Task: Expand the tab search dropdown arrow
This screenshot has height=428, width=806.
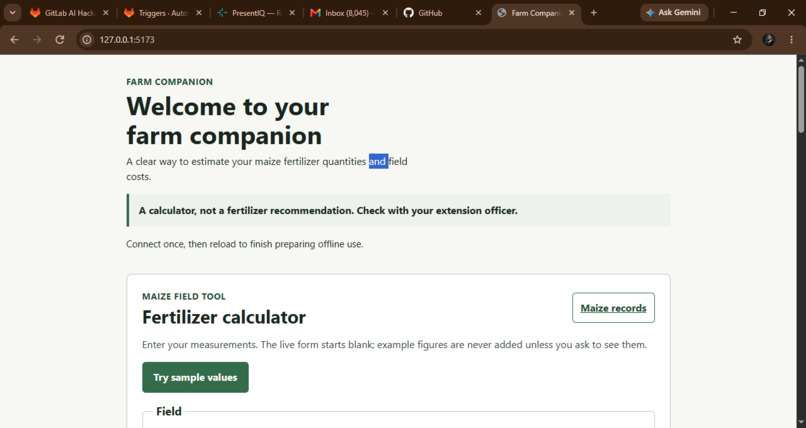Action: click(12, 13)
